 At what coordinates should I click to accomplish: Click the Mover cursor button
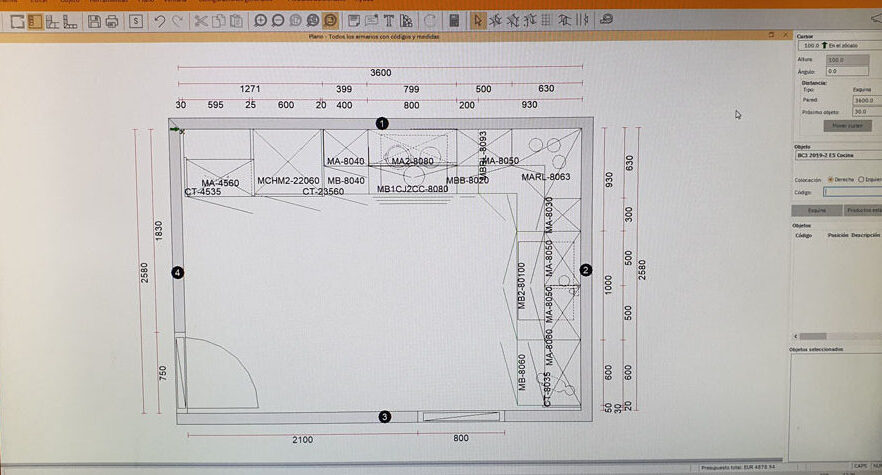(x=848, y=126)
